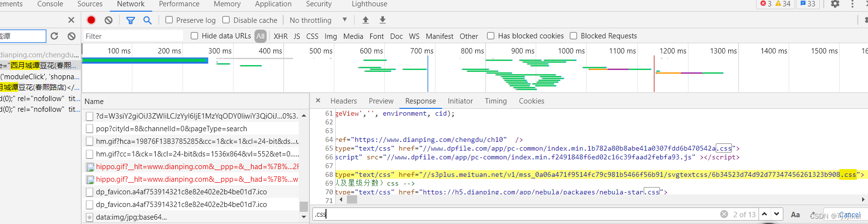Open the Security tab
This screenshot has height=224, width=868.
pyautogui.click(x=319, y=4)
